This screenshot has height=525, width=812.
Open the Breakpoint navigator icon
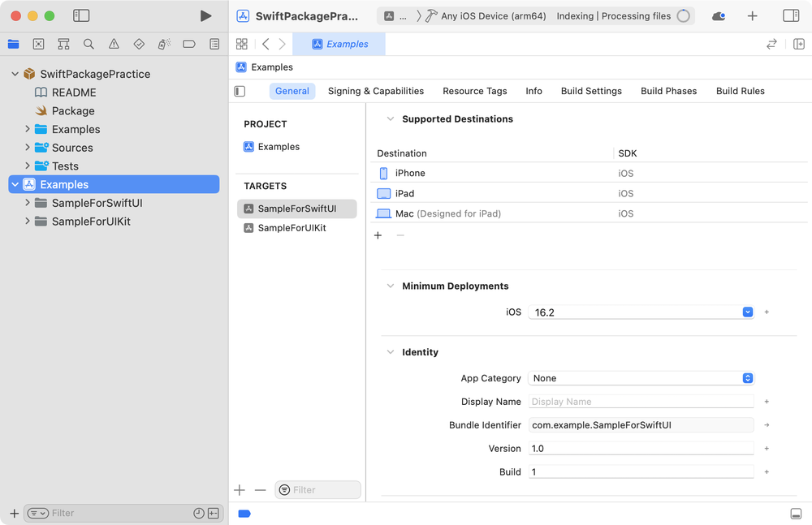coord(189,45)
